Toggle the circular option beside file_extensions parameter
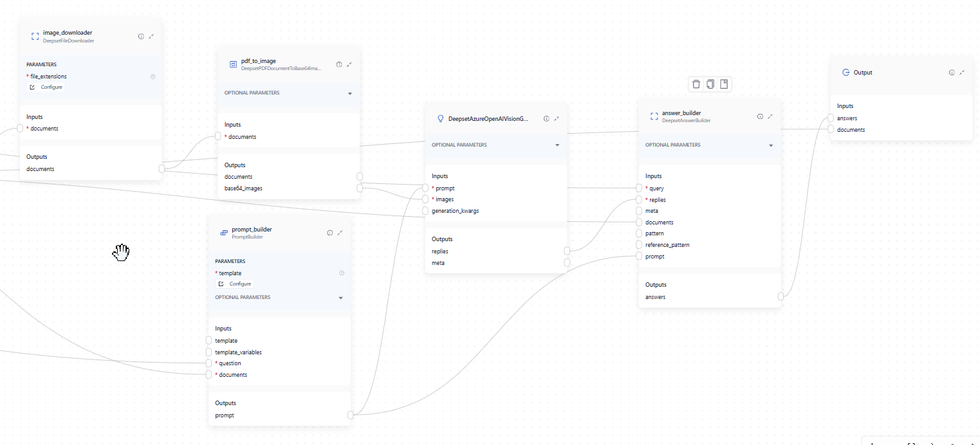Image resolution: width=980 pixels, height=445 pixels. point(153,76)
